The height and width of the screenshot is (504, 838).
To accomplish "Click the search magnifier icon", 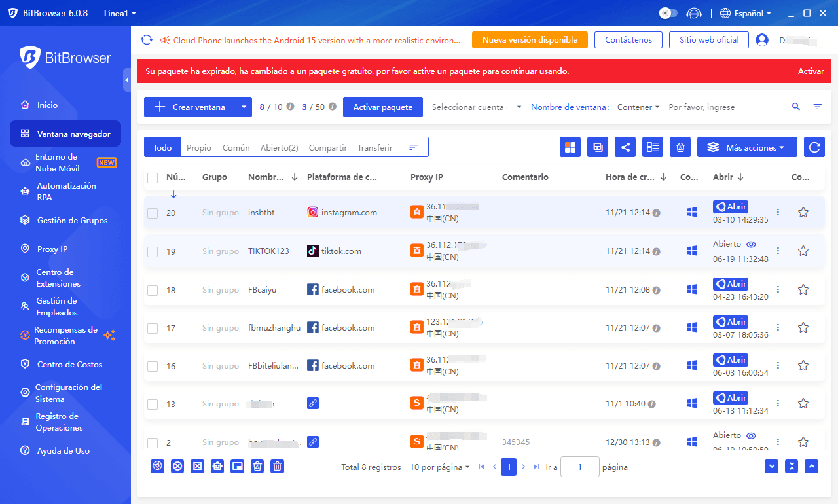I will [x=796, y=107].
